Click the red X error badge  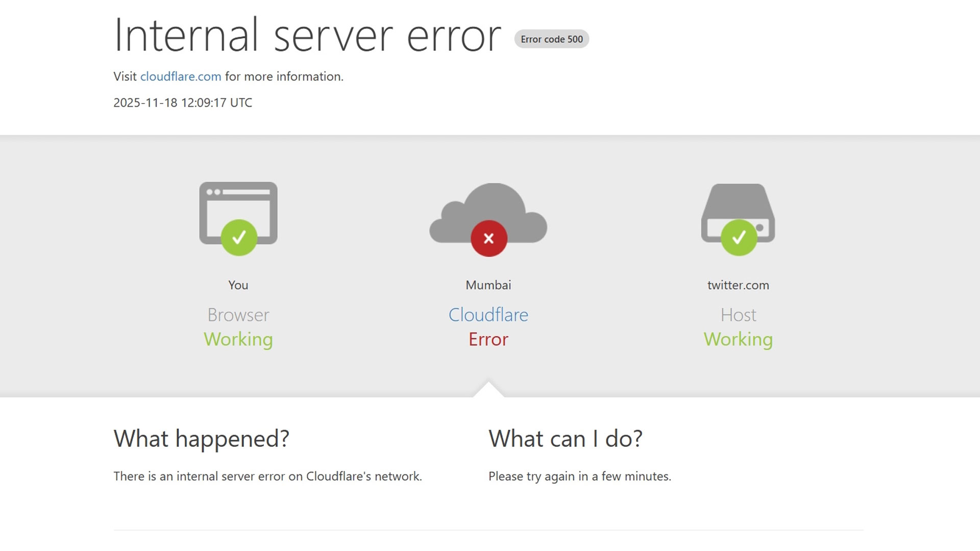(x=488, y=238)
